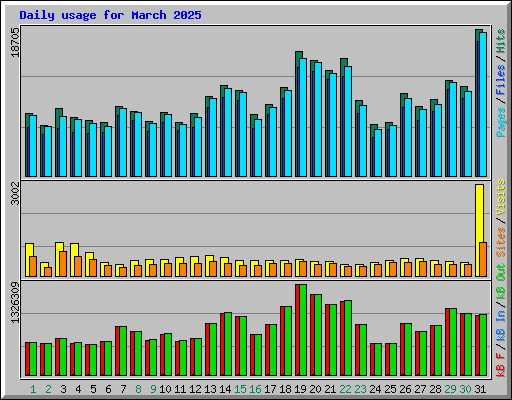Click day 24 on the x-axis
This screenshot has width=512, height=400.
(x=375, y=389)
